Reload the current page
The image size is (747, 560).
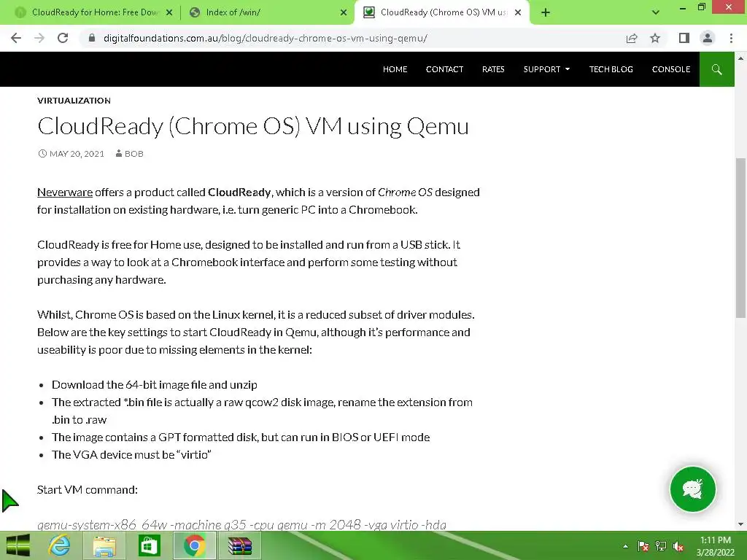click(63, 38)
